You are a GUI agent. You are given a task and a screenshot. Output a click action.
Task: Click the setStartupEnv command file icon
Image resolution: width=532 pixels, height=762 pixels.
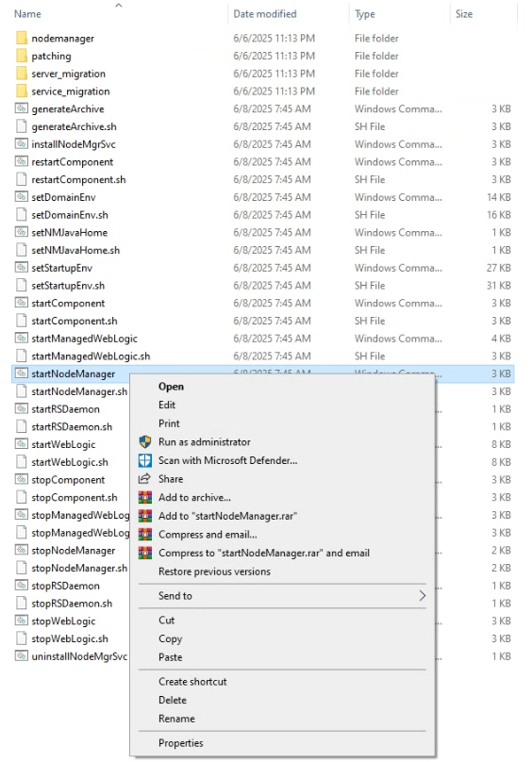tap(22, 268)
